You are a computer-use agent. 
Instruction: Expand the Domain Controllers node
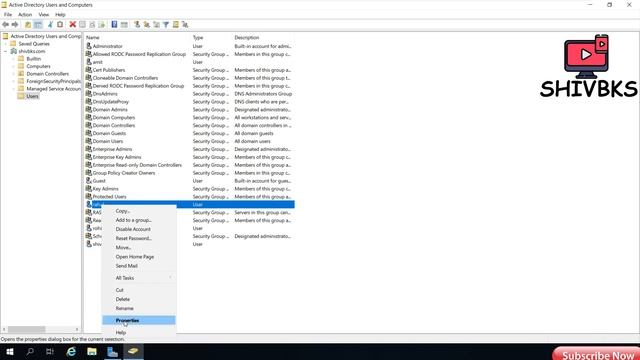click(13, 74)
